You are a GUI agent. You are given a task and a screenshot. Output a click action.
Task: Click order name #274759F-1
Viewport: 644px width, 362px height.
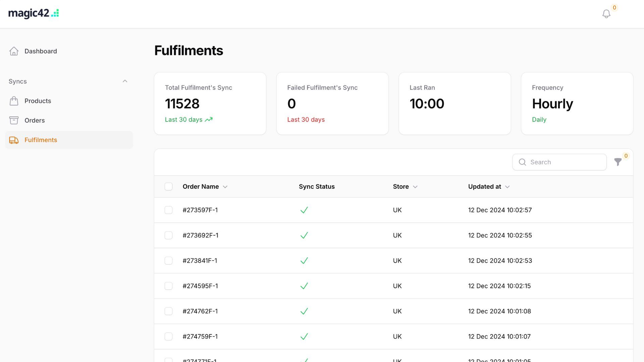(200, 337)
